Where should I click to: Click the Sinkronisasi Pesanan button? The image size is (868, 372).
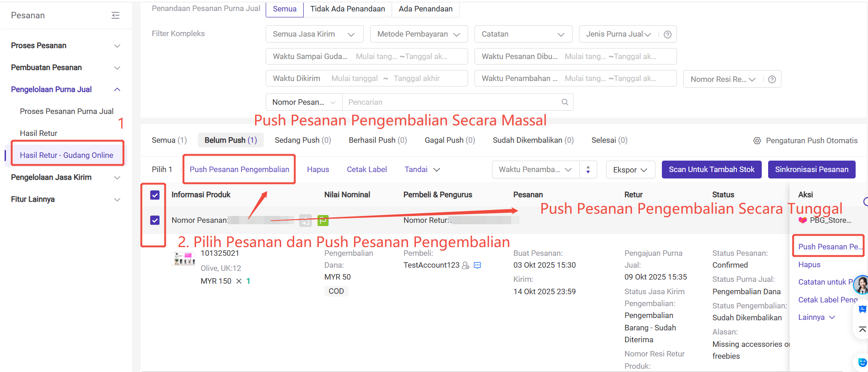pyautogui.click(x=812, y=169)
